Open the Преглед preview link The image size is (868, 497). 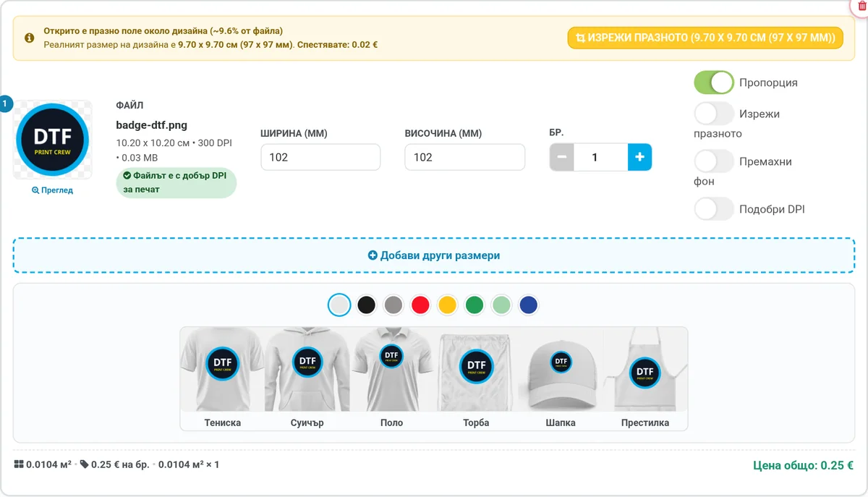(x=52, y=190)
